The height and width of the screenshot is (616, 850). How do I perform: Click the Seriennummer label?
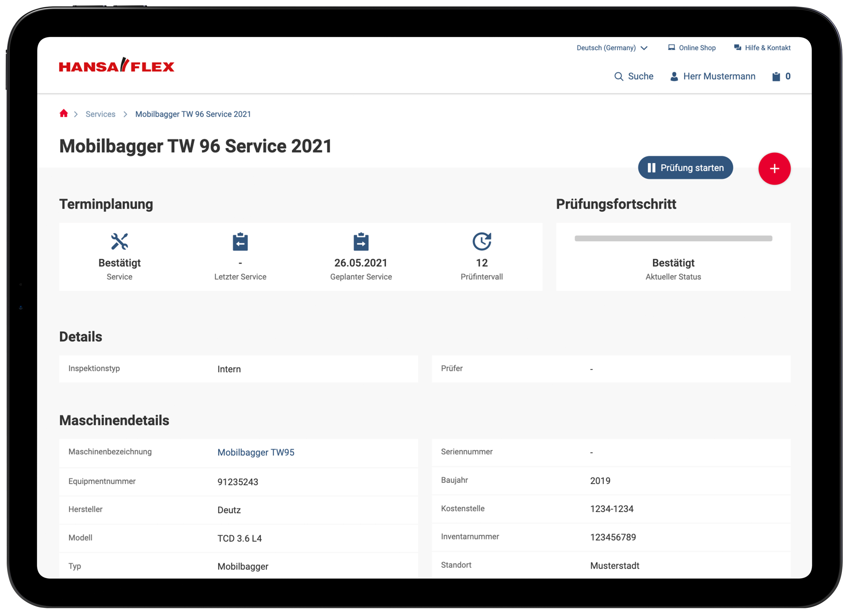pos(467,452)
